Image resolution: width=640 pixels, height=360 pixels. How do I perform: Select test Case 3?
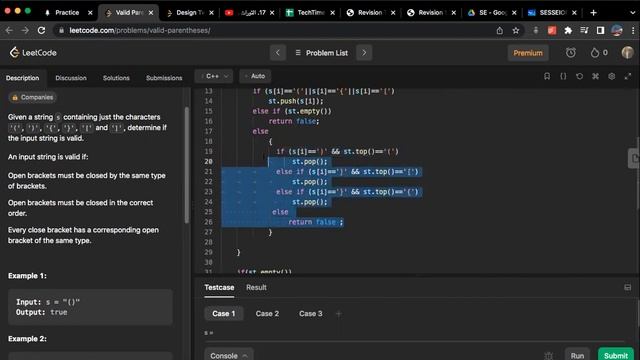pos(311,314)
